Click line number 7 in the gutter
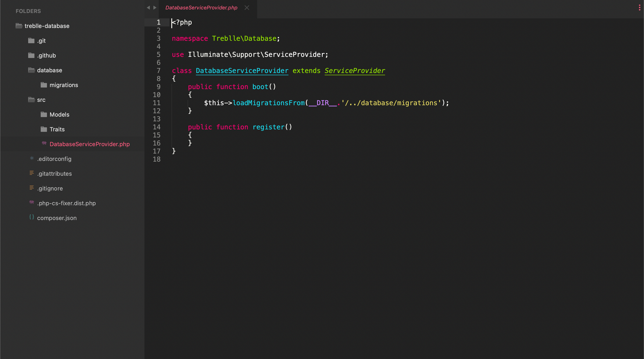This screenshot has height=359, width=644. [158, 71]
